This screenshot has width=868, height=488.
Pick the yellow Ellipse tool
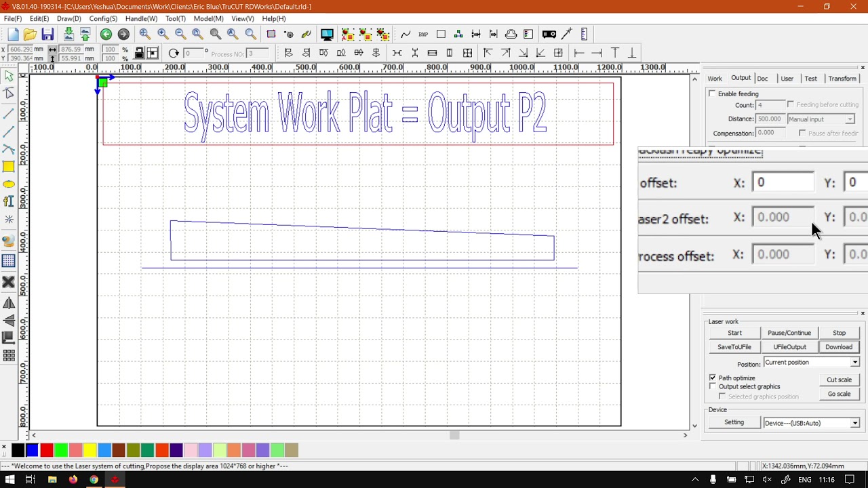click(x=9, y=184)
